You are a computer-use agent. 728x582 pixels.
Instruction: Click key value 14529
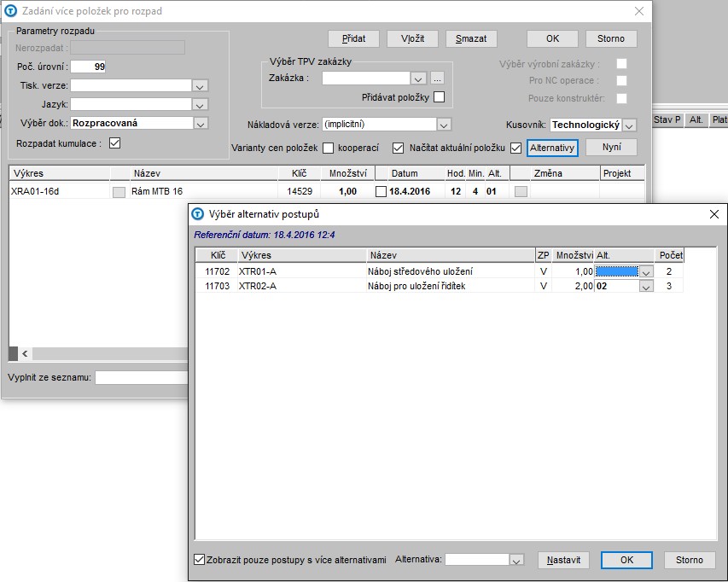click(300, 191)
